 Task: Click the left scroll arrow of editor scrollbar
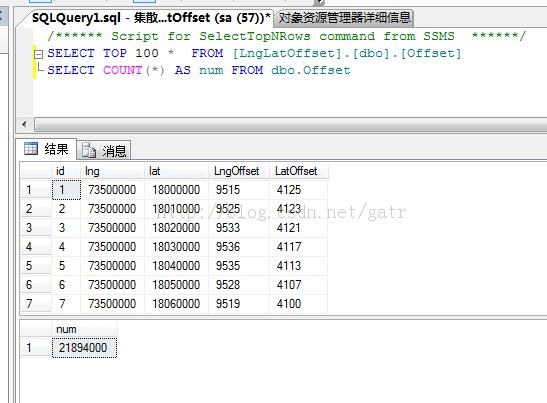coord(24,124)
